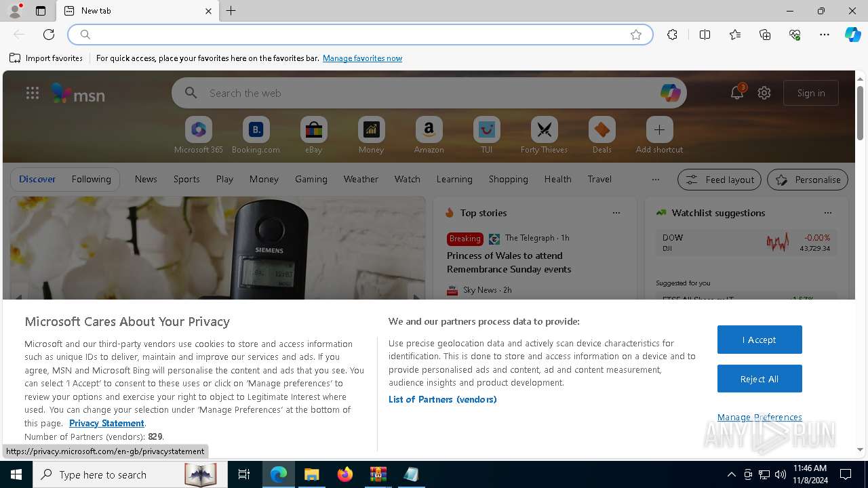Open MSN notifications bell
The width and height of the screenshot is (868, 488).
pos(737,93)
